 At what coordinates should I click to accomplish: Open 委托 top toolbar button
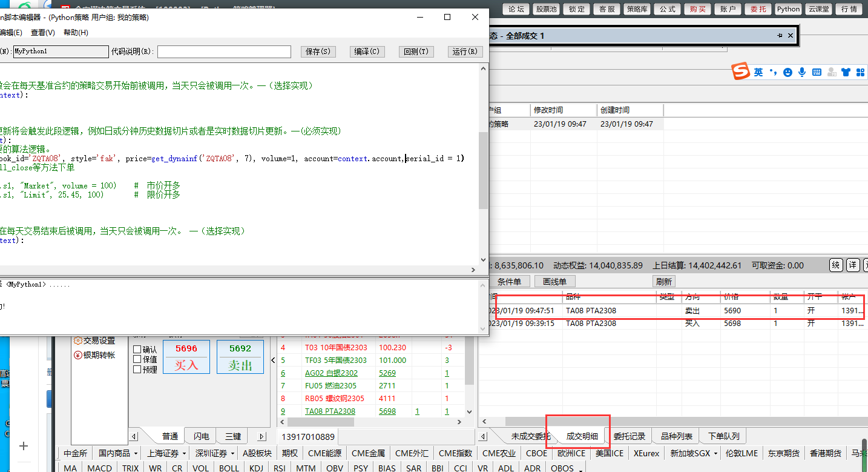758,9
